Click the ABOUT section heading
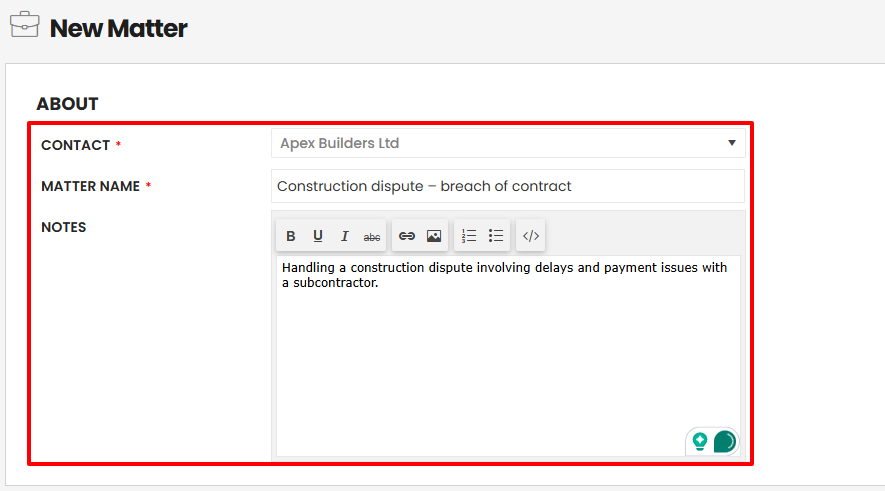 (67, 104)
